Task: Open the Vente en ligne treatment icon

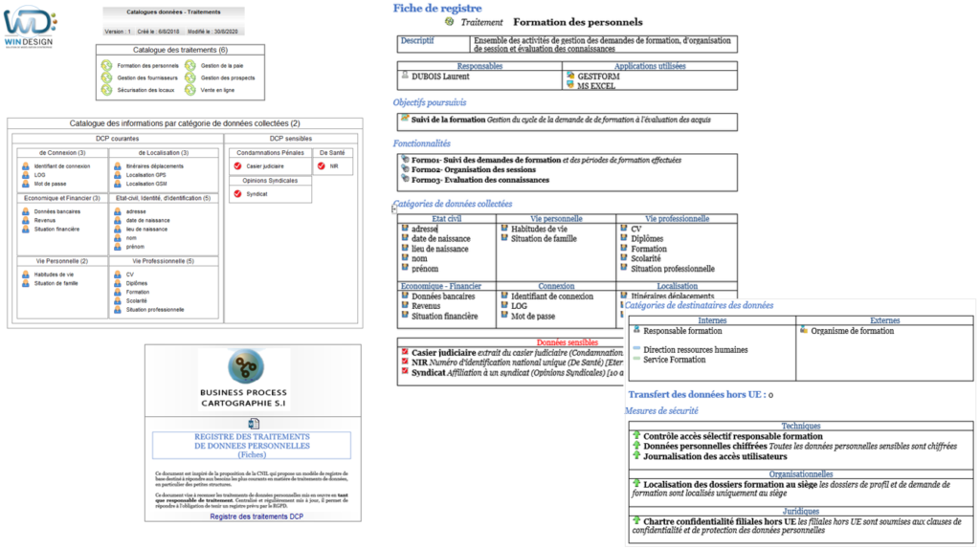Action: [x=190, y=90]
